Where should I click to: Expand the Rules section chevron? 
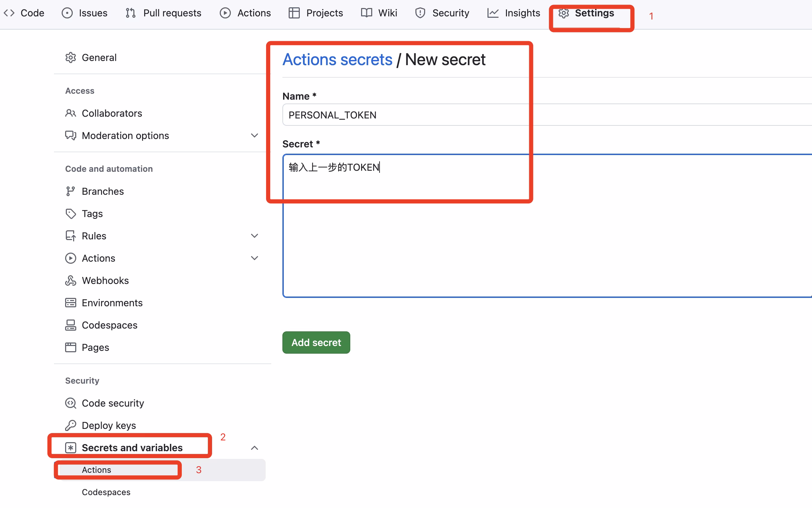coord(255,236)
